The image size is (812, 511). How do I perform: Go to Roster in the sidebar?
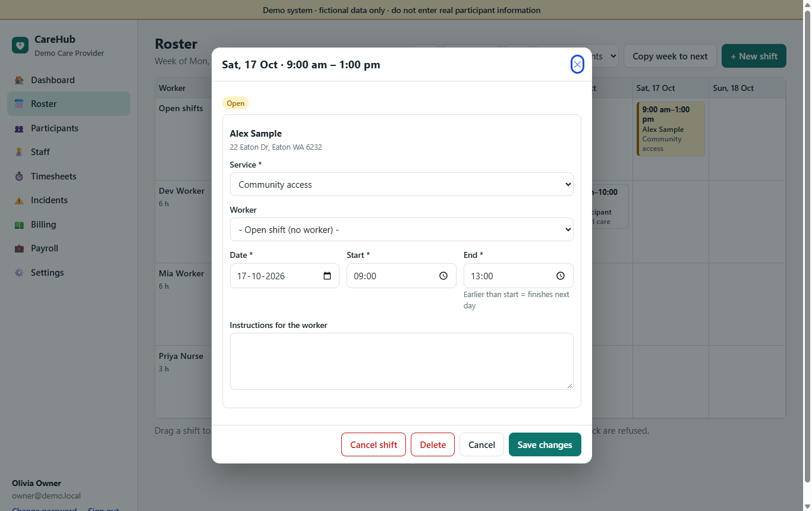tap(68, 104)
